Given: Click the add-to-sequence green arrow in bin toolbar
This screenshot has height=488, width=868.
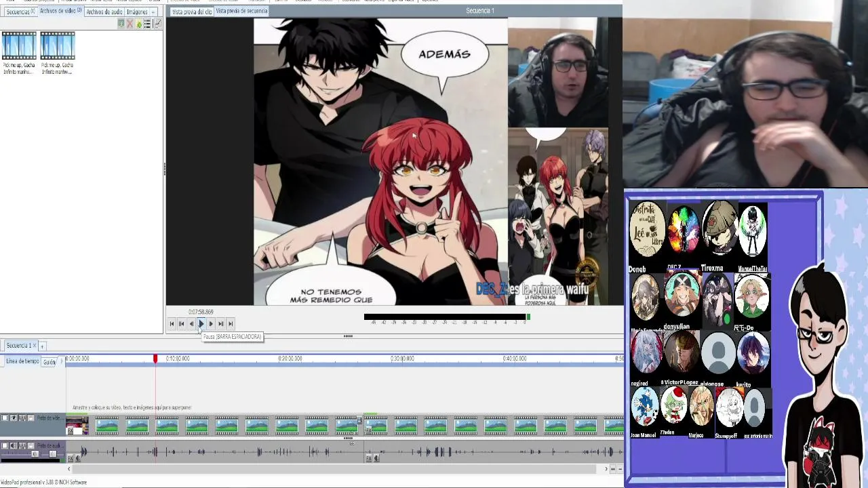Looking at the screenshot, I should pyautogui.click(x=121, y=24).
